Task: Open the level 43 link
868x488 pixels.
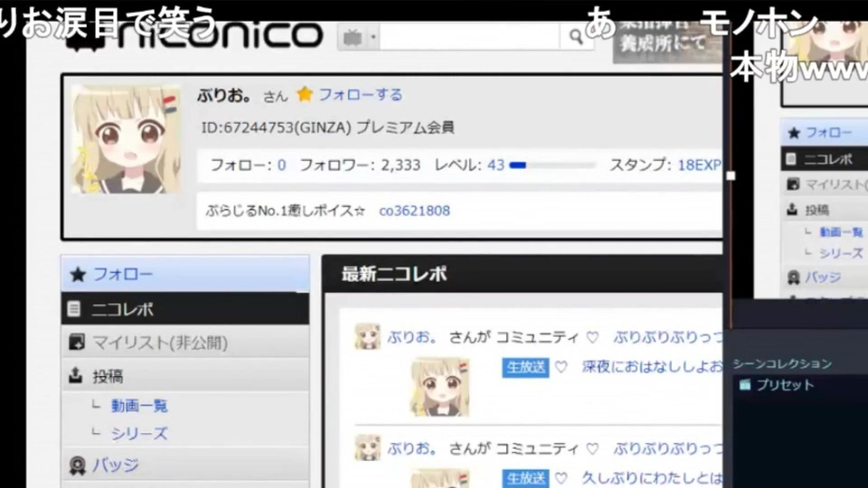Action: 495,164
